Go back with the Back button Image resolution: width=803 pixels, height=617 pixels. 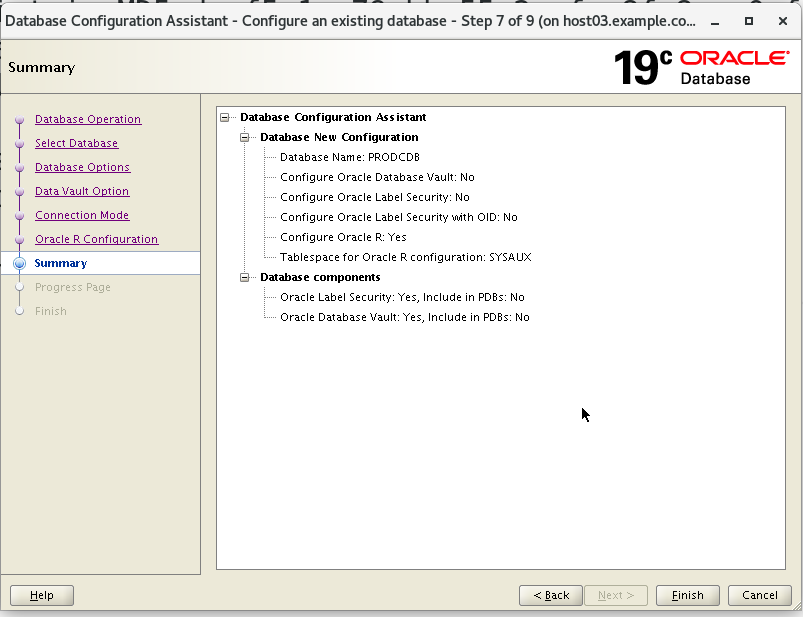click(551, 595)
